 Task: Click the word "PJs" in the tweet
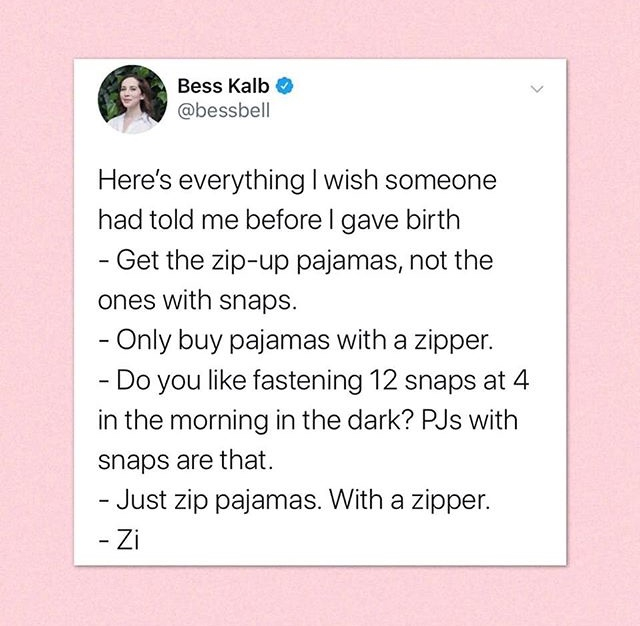(x=441, y=420)
